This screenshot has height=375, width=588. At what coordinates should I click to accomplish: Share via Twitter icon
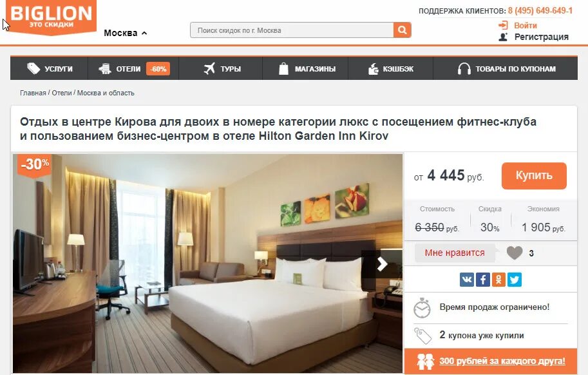(x=515, y=280)
